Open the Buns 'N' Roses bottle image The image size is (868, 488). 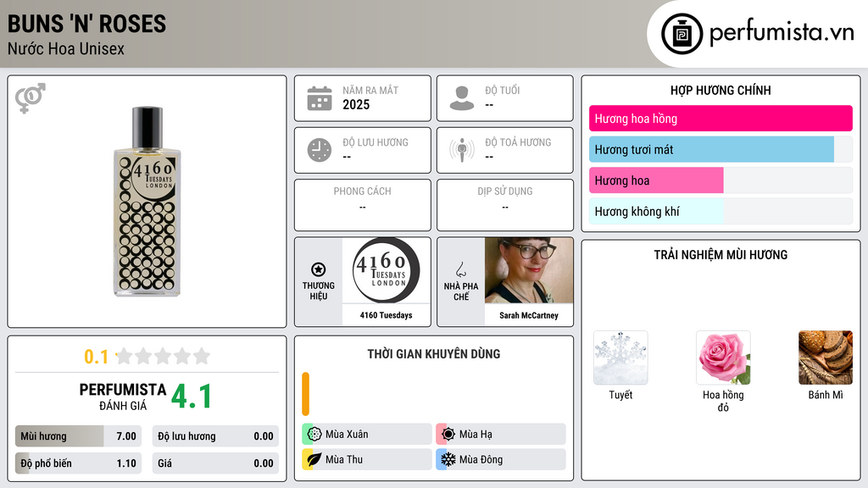click(147, 202)
